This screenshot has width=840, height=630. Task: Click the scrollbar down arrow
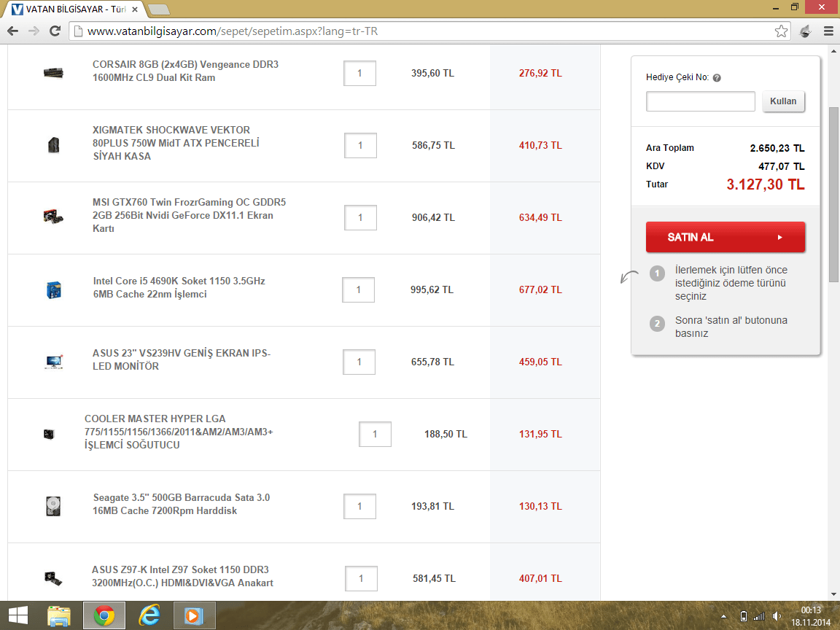point(833,594)
